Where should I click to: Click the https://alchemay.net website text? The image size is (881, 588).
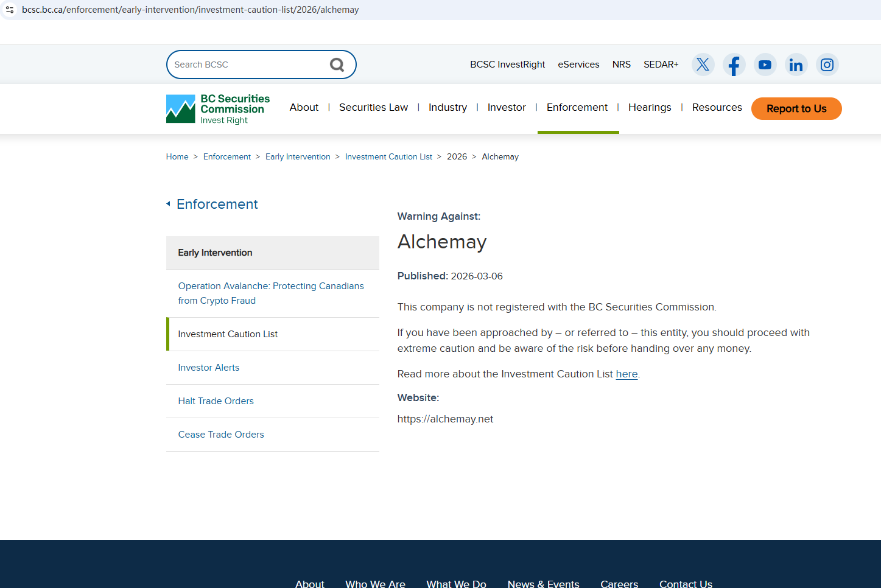point(445,419)
